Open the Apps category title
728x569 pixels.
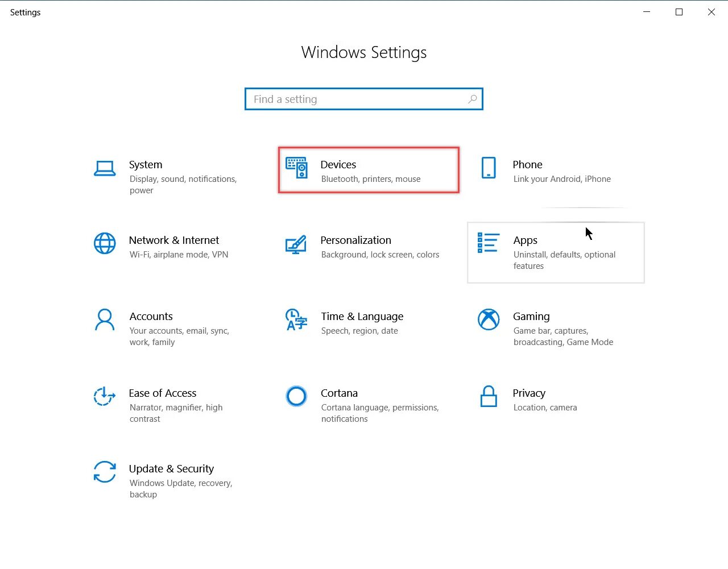pyautogui.click(x=526, y=240)
